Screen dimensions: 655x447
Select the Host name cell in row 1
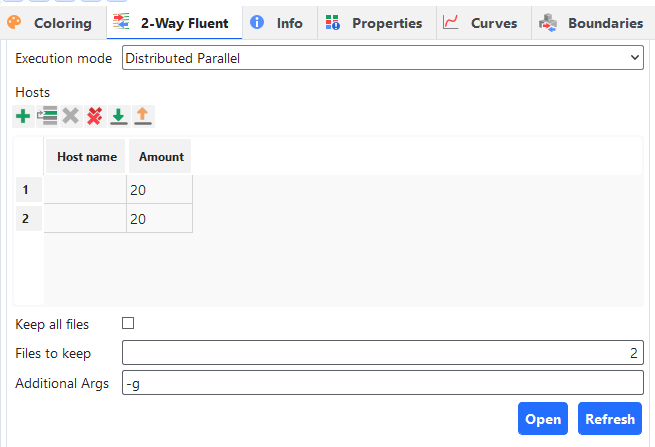(x=86, y=190)
